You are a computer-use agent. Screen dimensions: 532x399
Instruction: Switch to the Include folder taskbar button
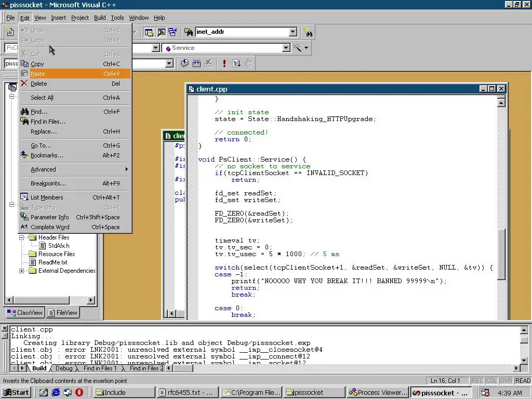point(124,393)
